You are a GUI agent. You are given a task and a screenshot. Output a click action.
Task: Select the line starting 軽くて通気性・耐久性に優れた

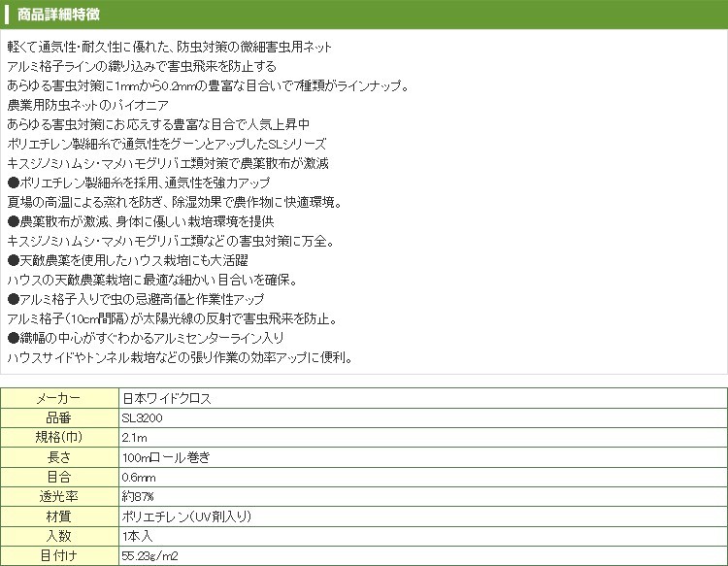(x=170, y=47)
